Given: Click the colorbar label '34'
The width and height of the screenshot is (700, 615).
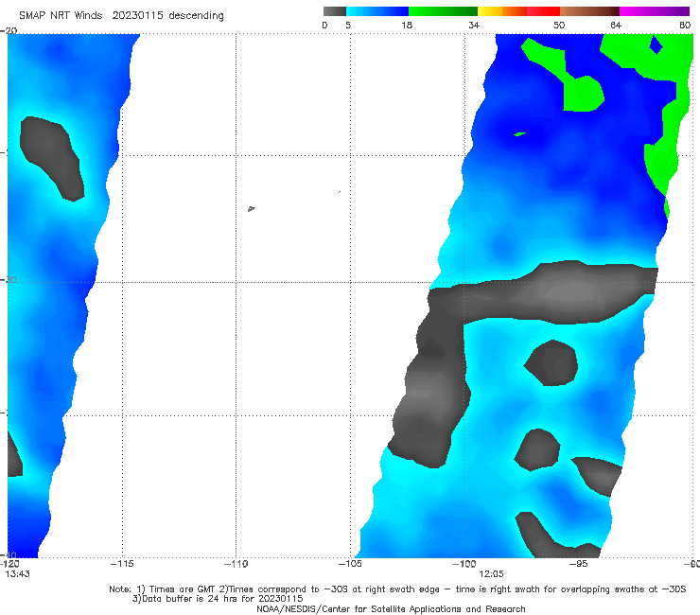Looking at the screenshot, I should (x=474, y=25).
